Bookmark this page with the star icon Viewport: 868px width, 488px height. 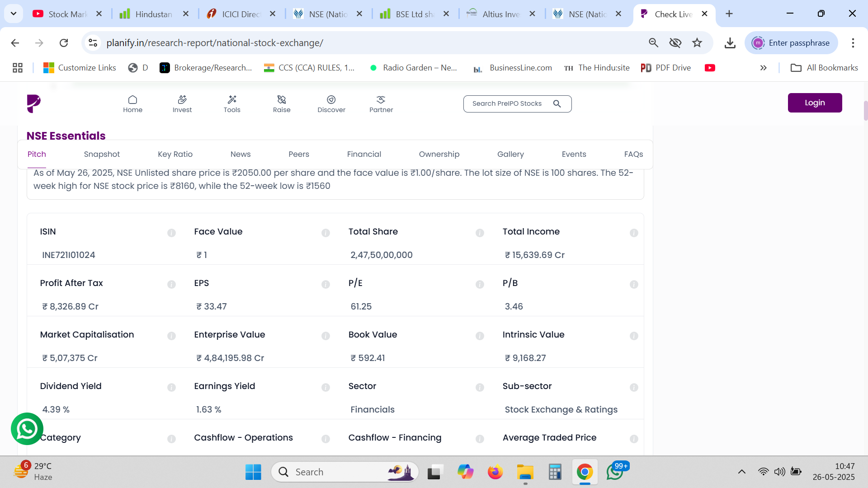(697, 42)
